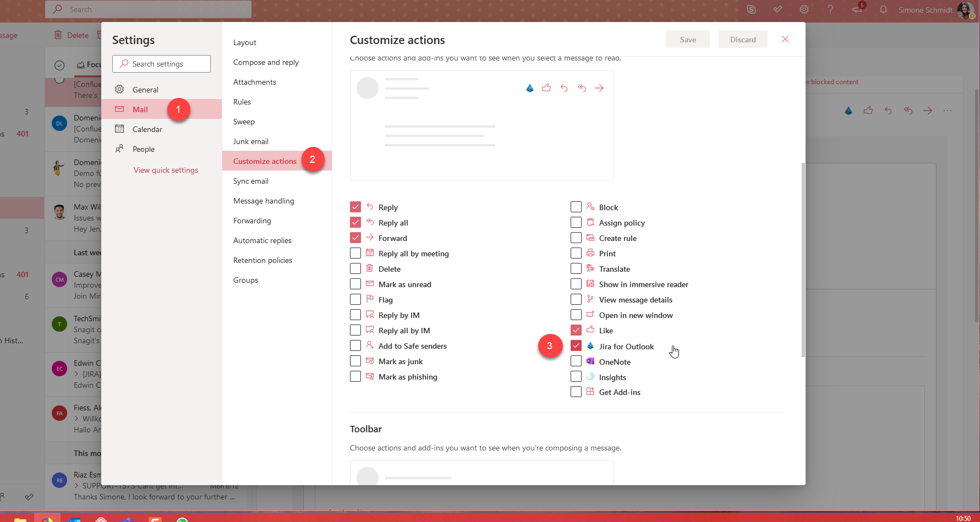980x522 pixels.
Task: Click the Like thumbs-up in the preview card
Action: point(546,88)
